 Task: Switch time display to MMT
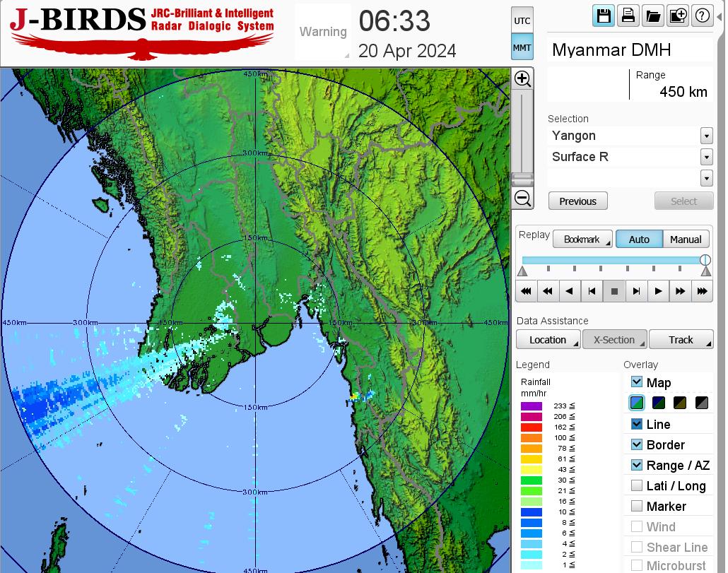(522, 47)
